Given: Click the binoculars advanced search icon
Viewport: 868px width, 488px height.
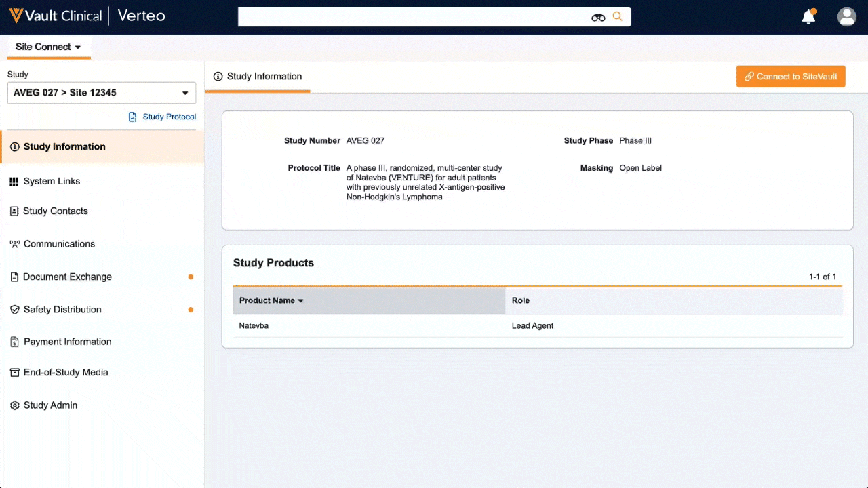Looking at the screenshot, I should 598,17.
